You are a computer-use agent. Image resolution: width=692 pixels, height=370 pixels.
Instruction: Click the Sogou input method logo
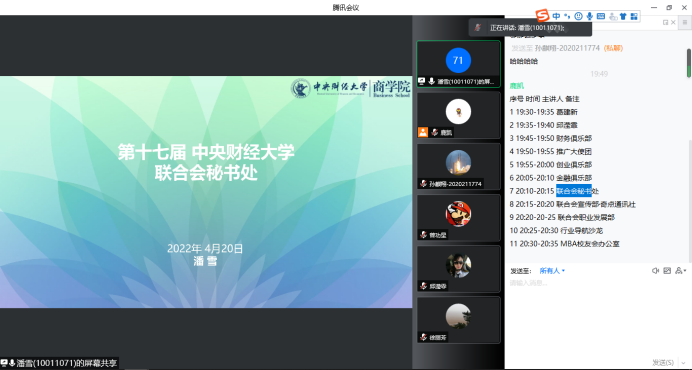[542, 16]
